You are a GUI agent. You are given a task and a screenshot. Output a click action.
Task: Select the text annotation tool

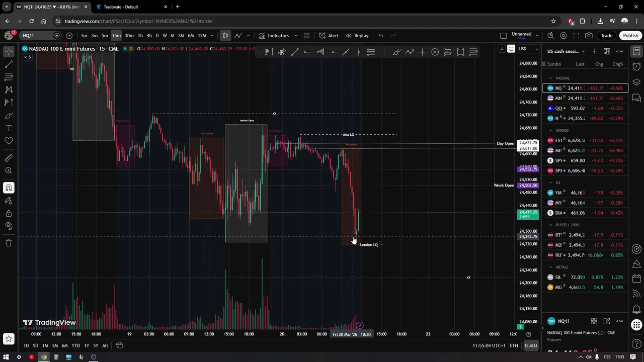click(x=9, y=128)
